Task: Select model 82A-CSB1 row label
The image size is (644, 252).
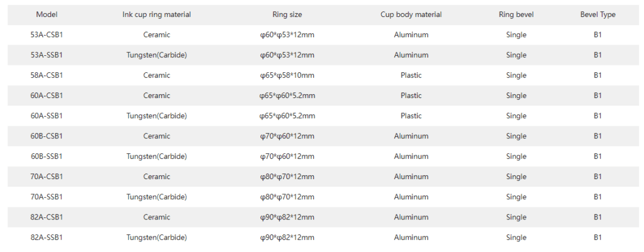Action: point(47,217)
